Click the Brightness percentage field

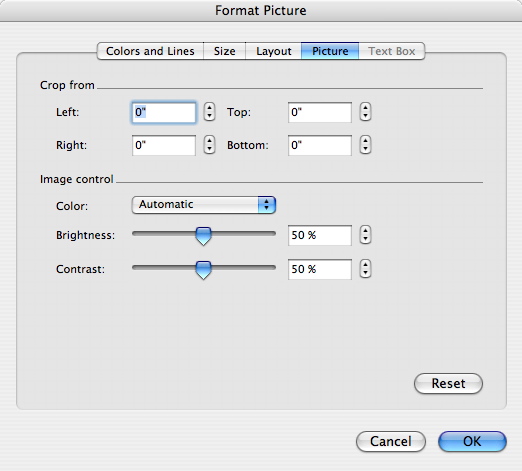pos(320,235)
